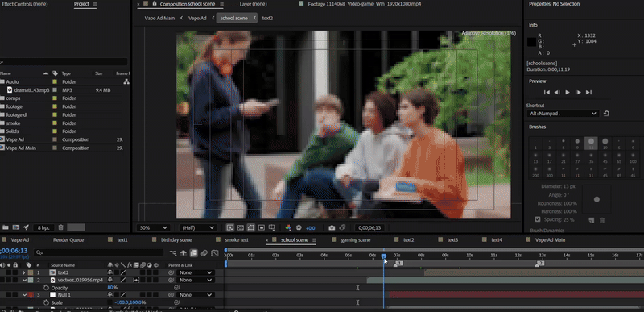Open the smoke text timeline tab

pyautogui.click(x=236, y=240)
